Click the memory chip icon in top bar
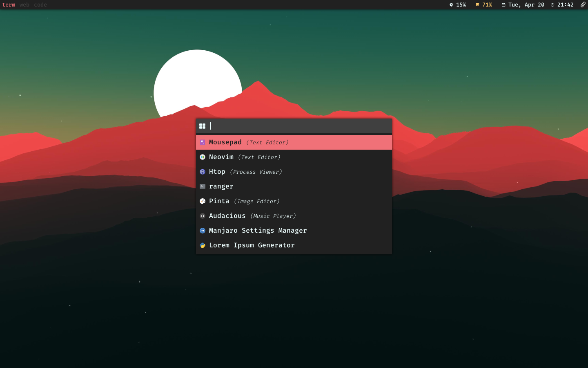Screen dimensions: 588x368 click(x=477, y=5)
